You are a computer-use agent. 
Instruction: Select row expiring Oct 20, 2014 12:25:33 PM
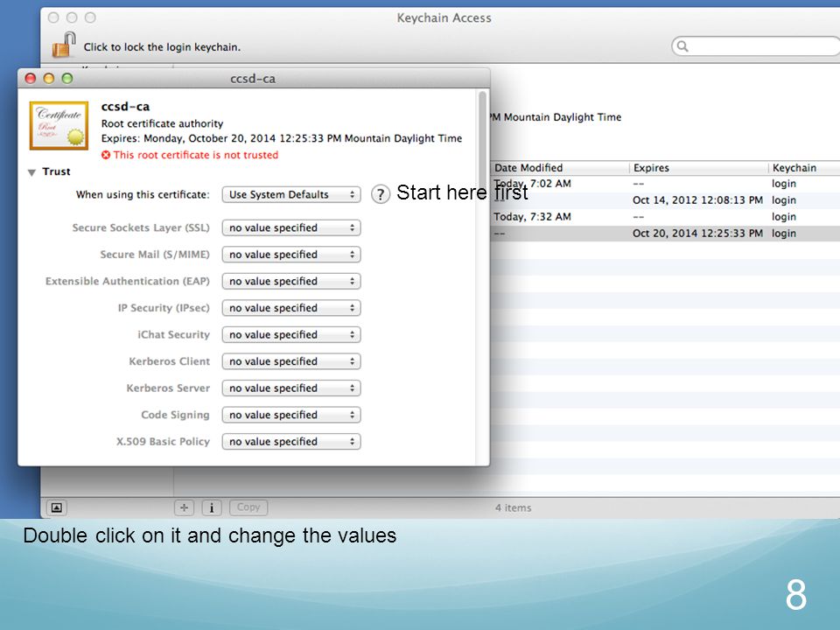(x=665, y=234)
